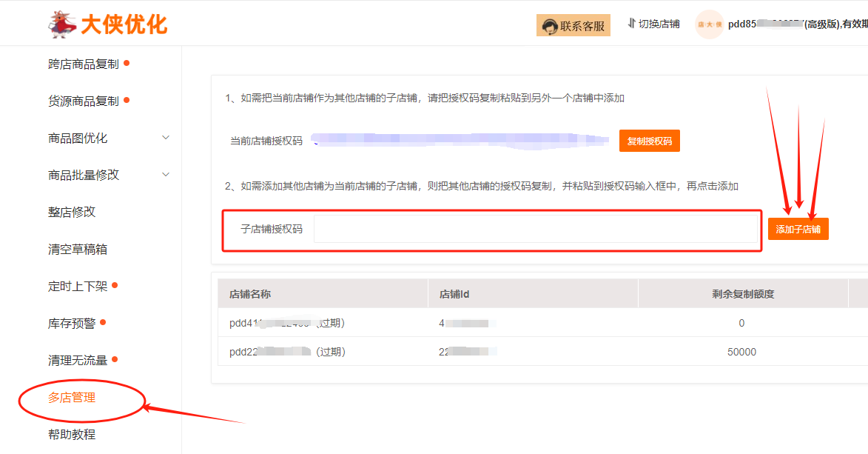Click the 大侠优化 logo mascot icon
The height and width of the screenshot is (454, 868).
[62, 24]
